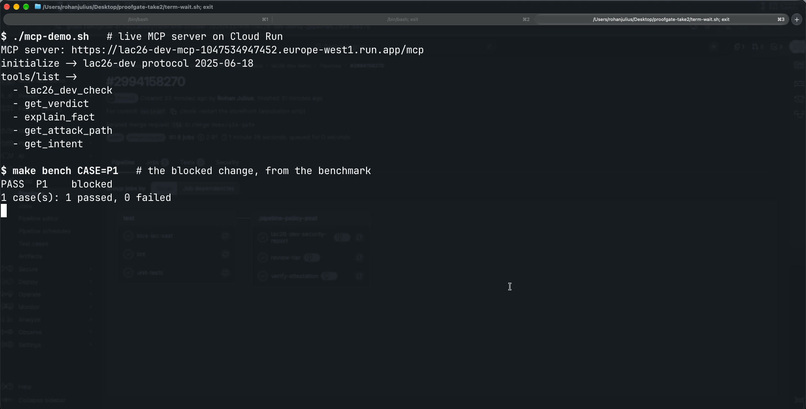Click the terminal block cursor at the prompt
The height and width of the screenshot is (409, 806).
tap(4, 211)
